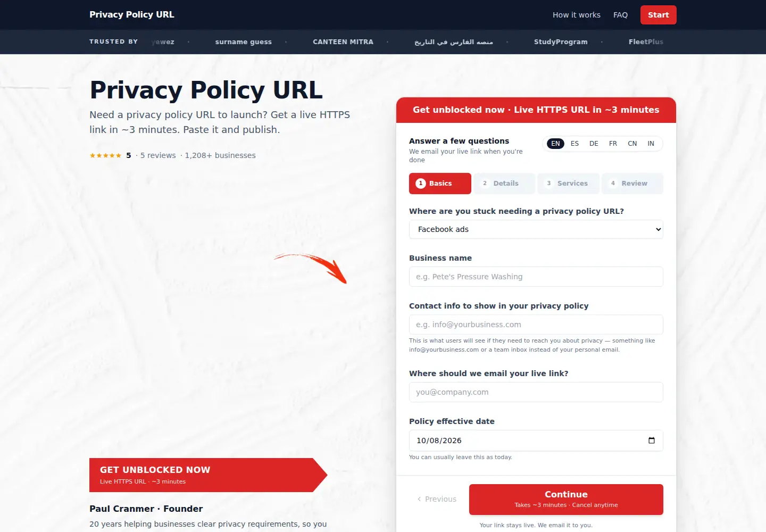Focus the contact info input field
This screenshot has height=532, width=766.
pos(536,325)
